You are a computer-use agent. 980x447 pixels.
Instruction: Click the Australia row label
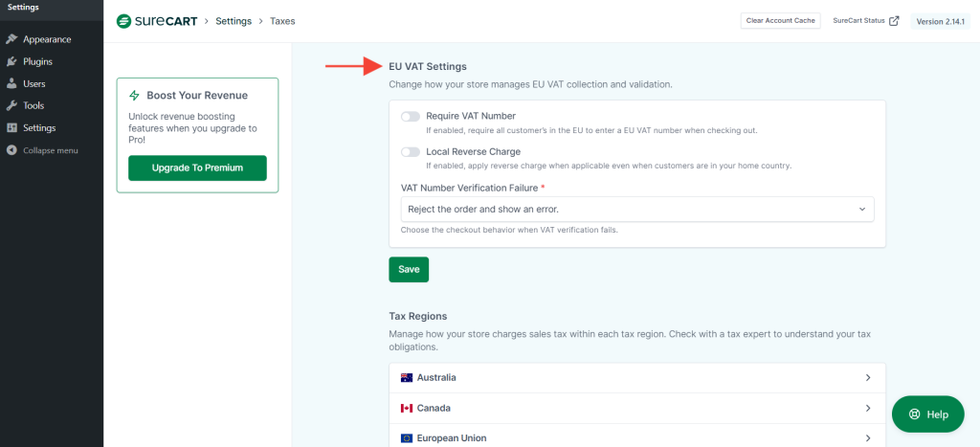click(436, 378)
